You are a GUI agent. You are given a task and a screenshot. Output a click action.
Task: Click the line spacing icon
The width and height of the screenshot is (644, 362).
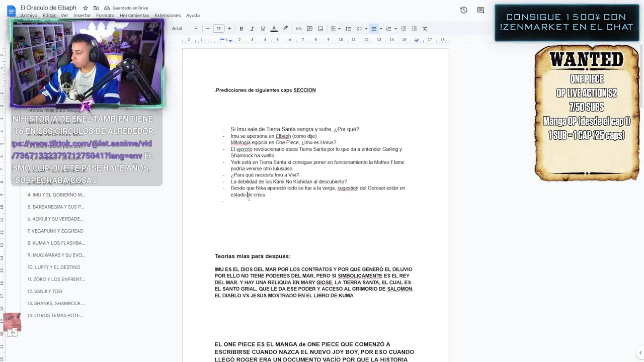click(348, 29)
